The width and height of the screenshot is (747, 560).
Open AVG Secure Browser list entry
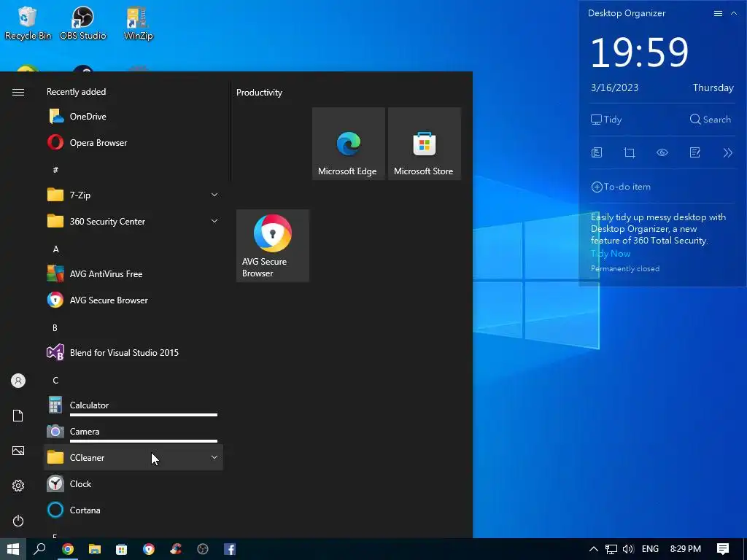(x=133, y=300)
